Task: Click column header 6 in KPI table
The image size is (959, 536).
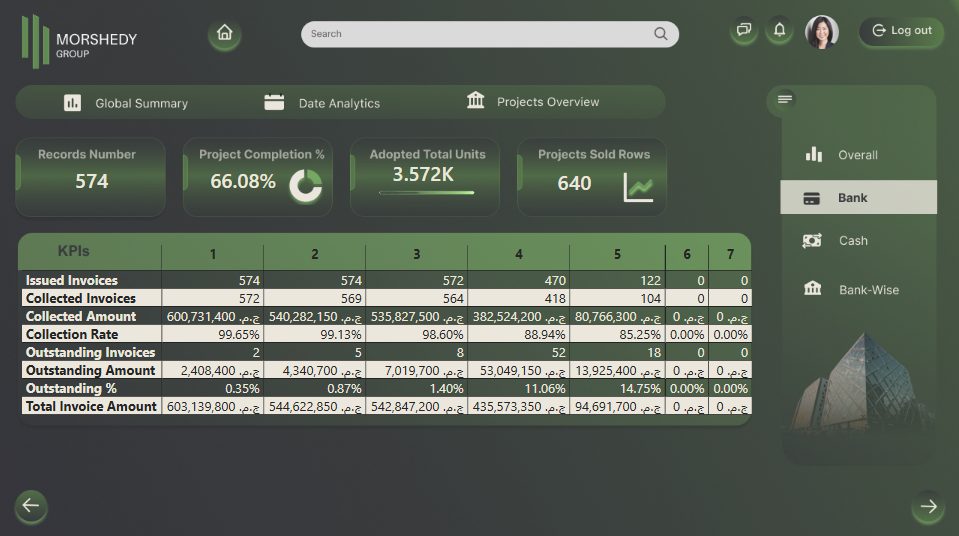Action: (x=687, y=254)
